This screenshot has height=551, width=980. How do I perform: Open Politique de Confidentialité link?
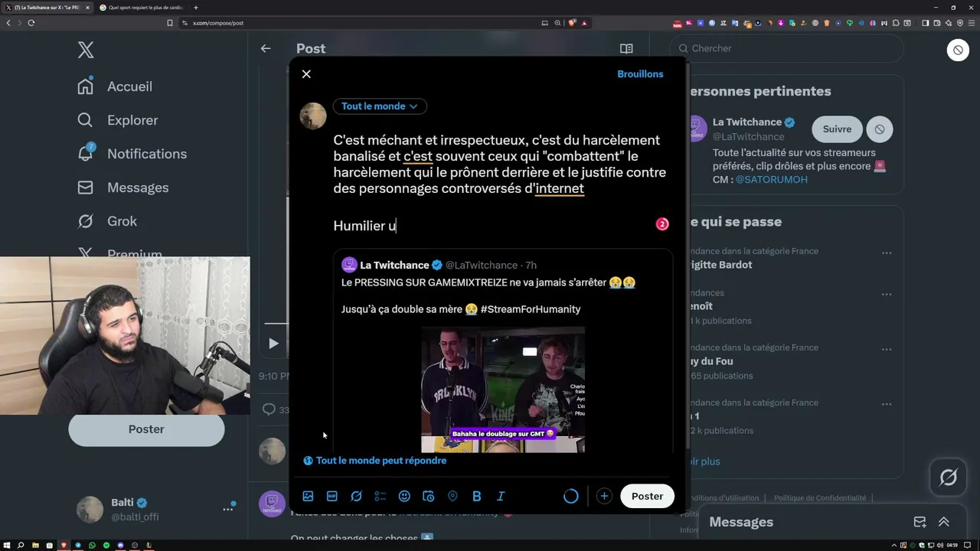(x=820, y=498)
